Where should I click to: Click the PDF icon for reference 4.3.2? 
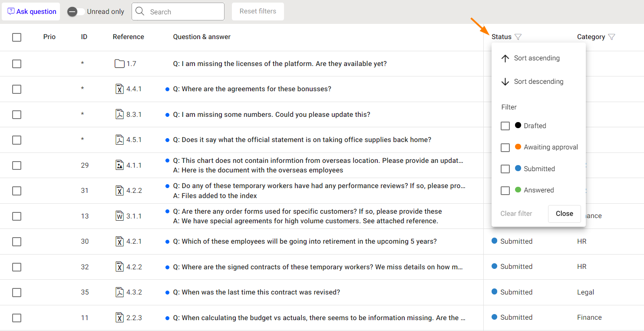pyautogui.click(x=119, y=292)
